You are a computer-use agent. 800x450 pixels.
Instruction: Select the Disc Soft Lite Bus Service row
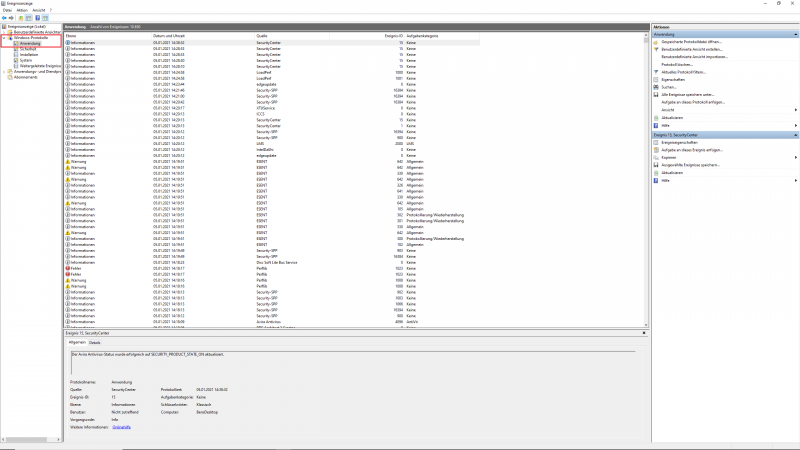pyautogui.click(x=271, y=262)
